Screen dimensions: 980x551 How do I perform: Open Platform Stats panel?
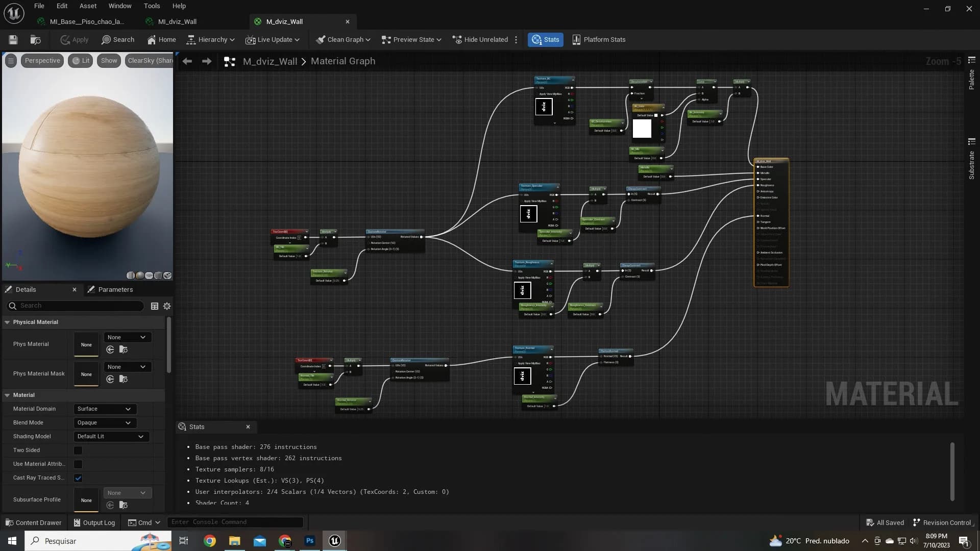599,40
